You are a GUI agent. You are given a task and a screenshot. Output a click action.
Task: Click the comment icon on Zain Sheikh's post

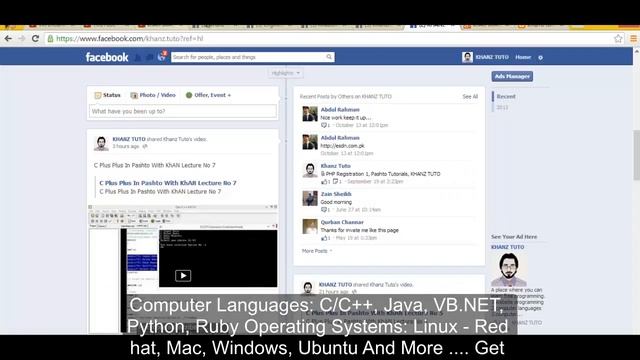pos(324,210)
